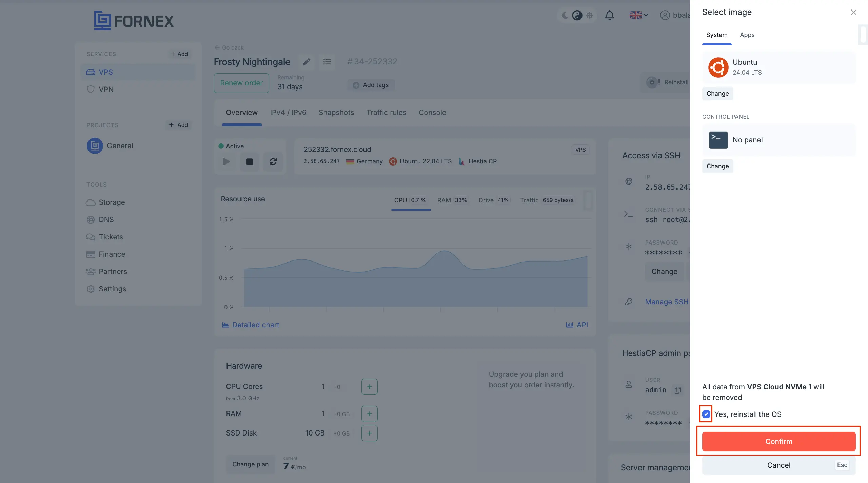Screen dimensions: 868x483
Task: Close the Select image panel
Action: tap(854, 12)
